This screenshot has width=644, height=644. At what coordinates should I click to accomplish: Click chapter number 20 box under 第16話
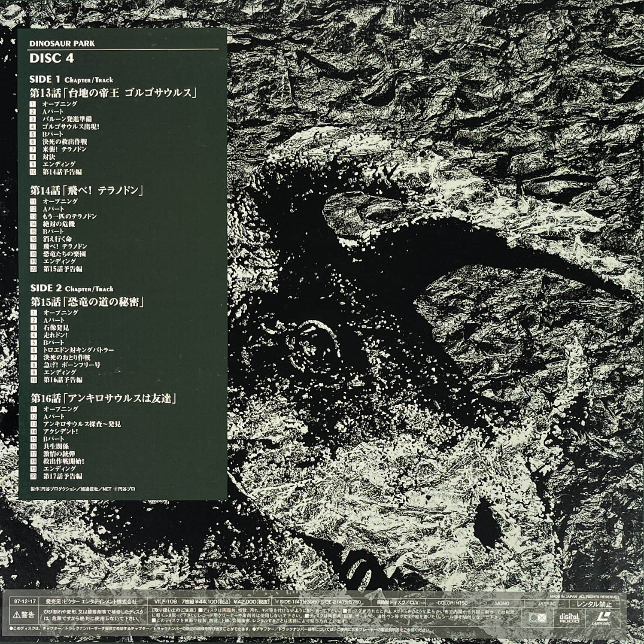34,476
